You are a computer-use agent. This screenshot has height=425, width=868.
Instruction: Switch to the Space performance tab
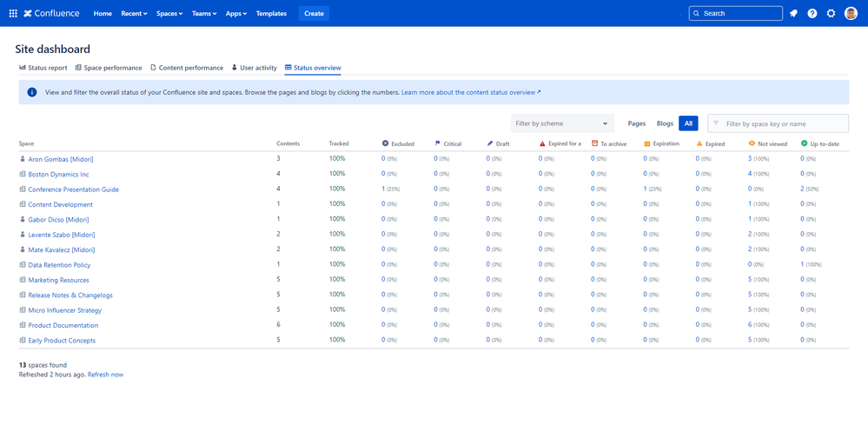[109, 68]
